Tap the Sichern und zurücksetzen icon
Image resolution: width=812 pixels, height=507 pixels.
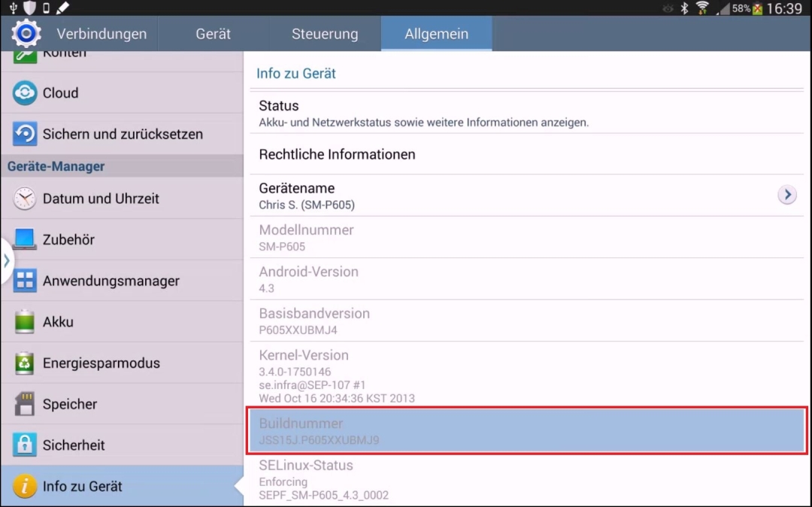click(24, 134)
